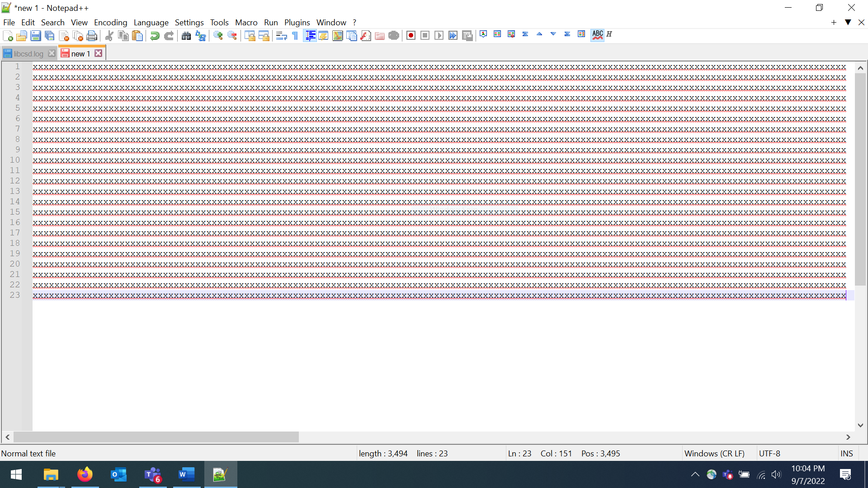
Task: Open the Encoding menu
Action: pyautogui.click(x=110, y=22)
